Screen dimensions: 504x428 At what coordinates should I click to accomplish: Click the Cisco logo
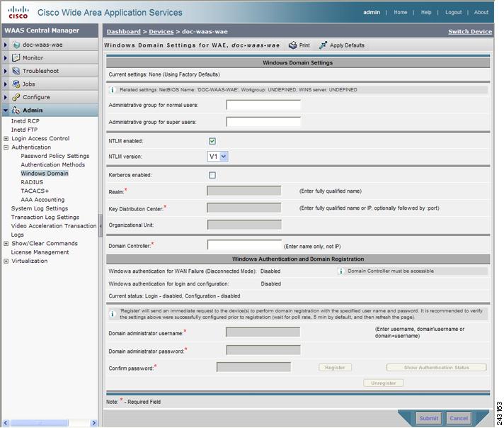coord(18,12)
